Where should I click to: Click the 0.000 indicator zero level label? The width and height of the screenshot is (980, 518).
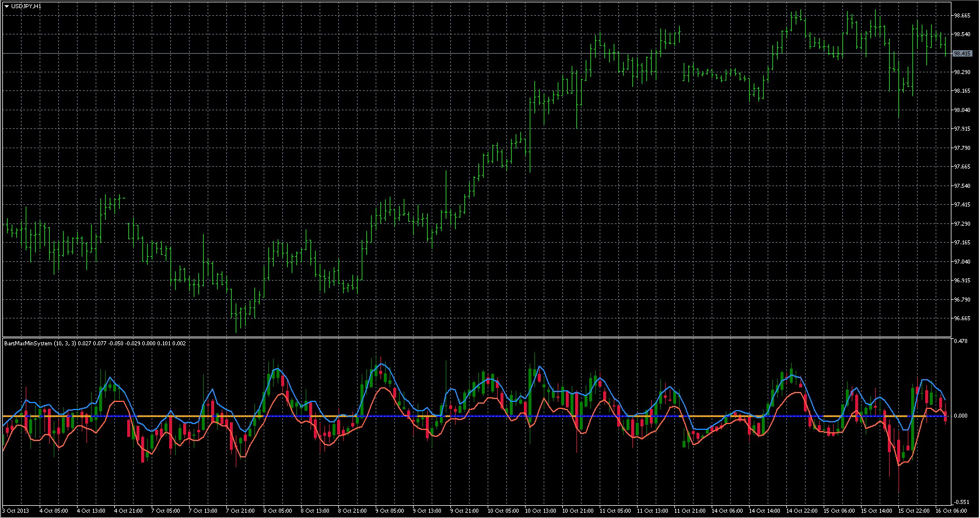click(x=960, y=416)
